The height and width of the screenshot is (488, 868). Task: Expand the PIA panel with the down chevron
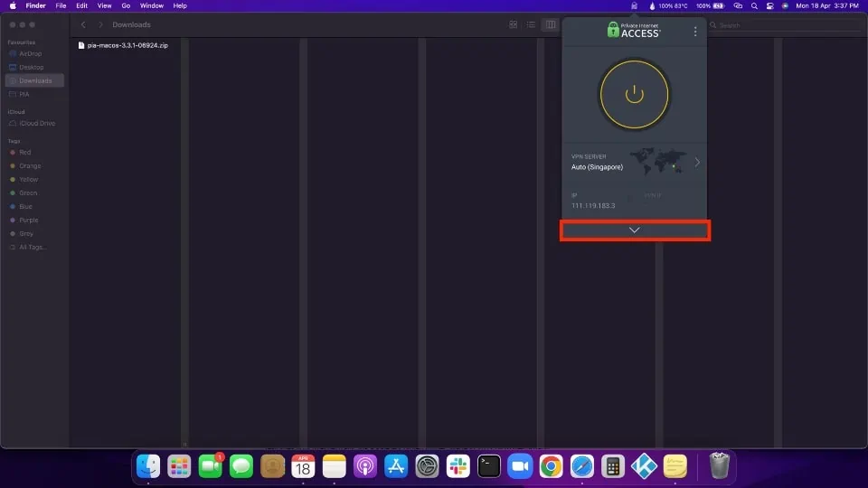pos(634,230)
